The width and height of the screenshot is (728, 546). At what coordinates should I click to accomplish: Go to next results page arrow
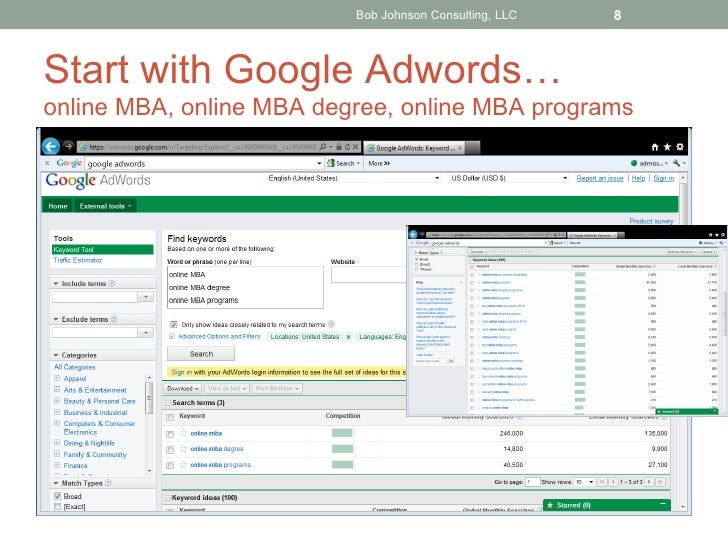[649, 482]
